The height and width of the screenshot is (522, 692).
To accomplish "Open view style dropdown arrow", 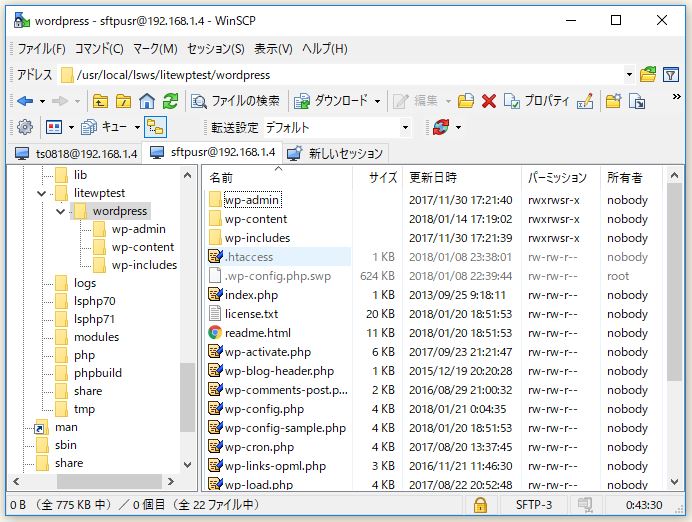I will coord(71,128).
